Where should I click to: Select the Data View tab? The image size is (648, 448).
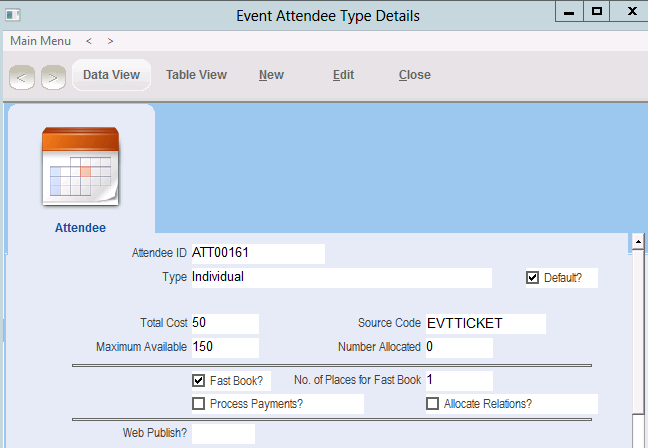click(x=111, y=75)
